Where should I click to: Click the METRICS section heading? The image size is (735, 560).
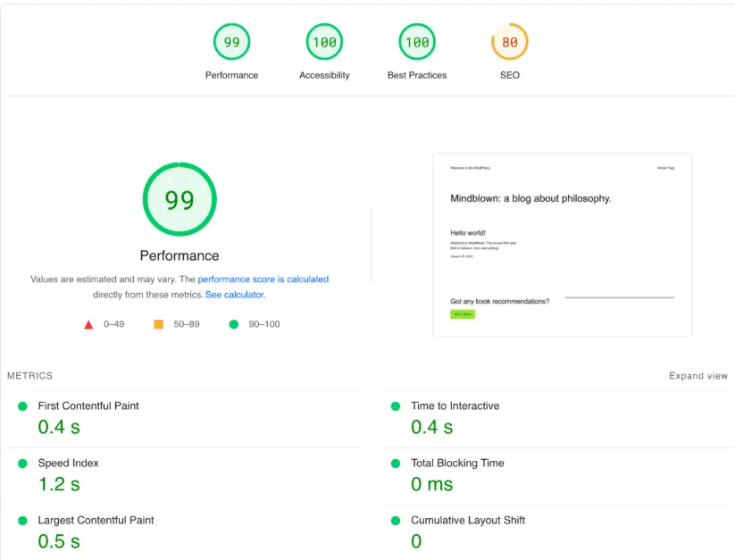(29, 376)
